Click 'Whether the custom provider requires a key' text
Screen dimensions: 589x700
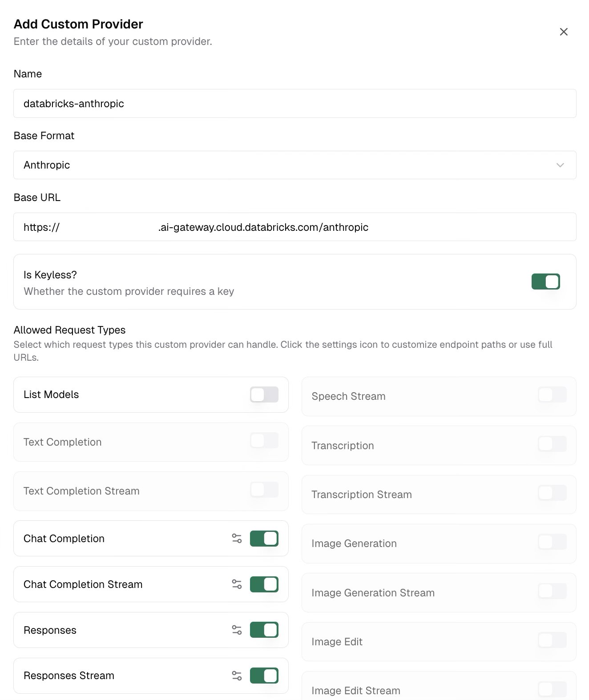129,291
